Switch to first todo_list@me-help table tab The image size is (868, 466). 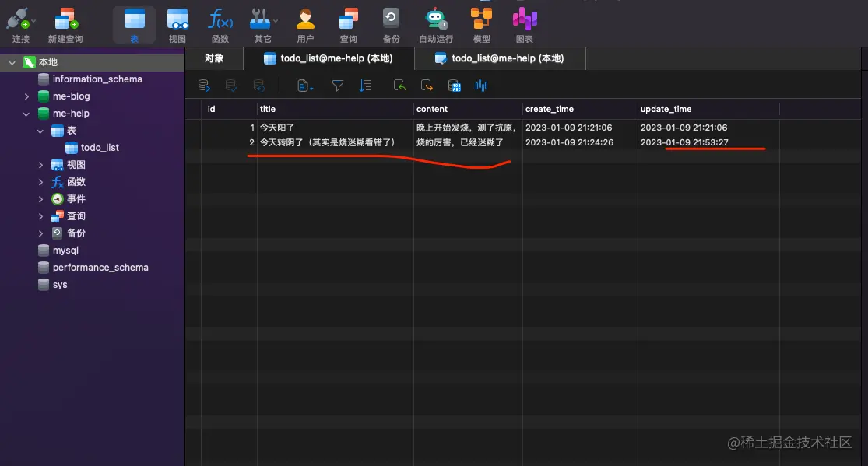329,58
